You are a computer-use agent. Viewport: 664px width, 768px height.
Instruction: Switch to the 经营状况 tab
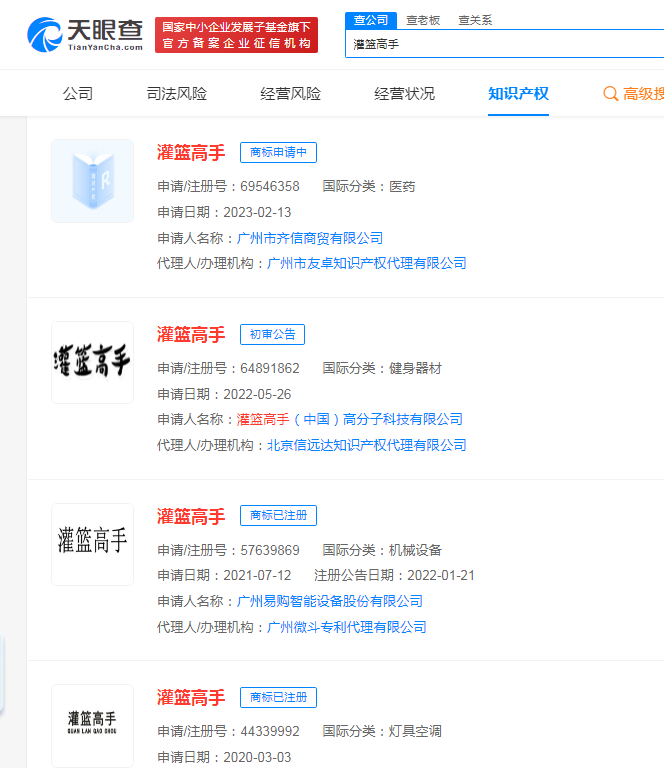pos(405,94)
